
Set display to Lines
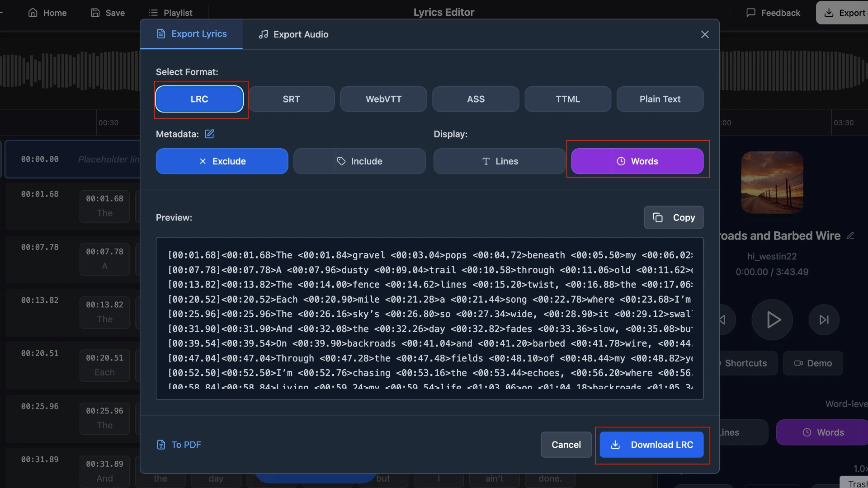pyautogui.click(x=500, y=161)
